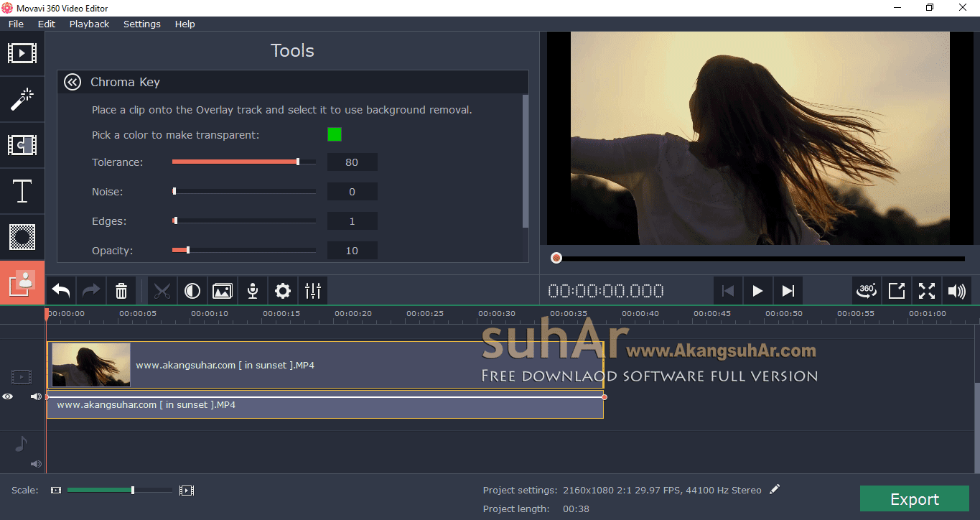The width and height of the screenshot is (980, 520).
Task: Click the video track film icon
Action: (22, 376)
